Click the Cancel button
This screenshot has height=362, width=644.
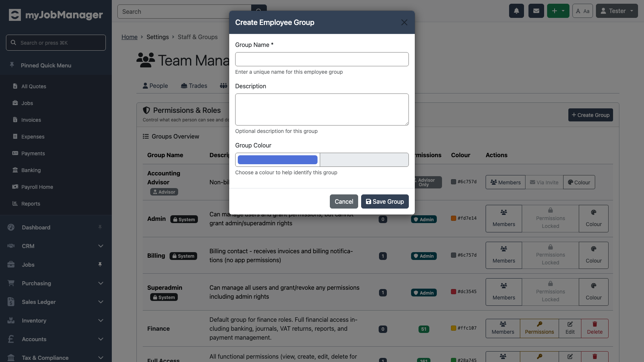[344, 201]
